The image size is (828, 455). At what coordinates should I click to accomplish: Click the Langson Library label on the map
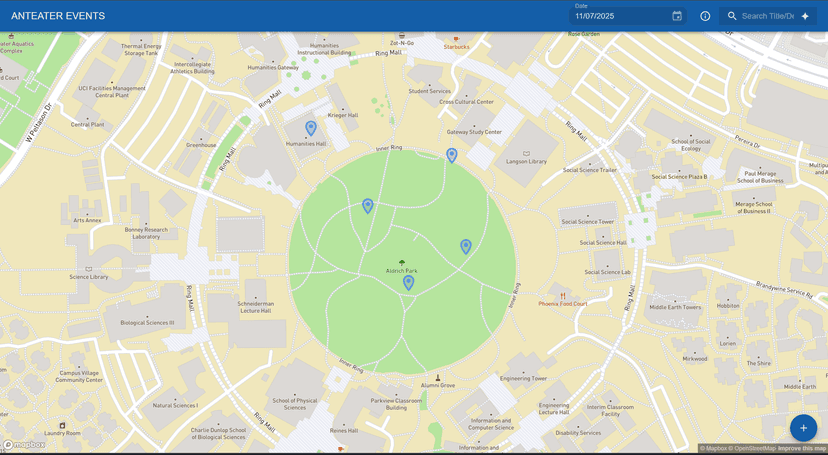[526, 161]
